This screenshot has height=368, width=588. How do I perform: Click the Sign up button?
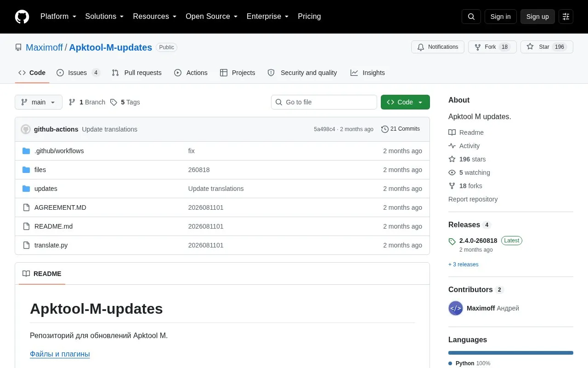(537, 17)
